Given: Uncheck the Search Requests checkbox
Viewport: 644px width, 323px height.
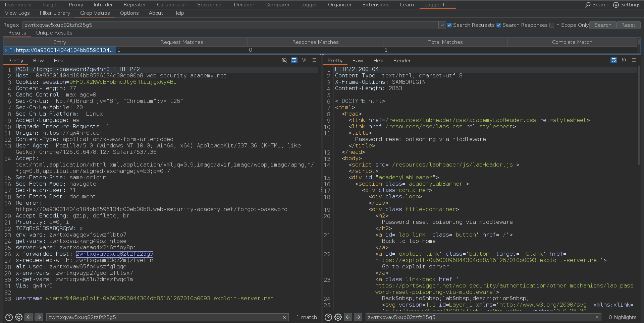Looking at the screenshot, I should pos(449,25).
